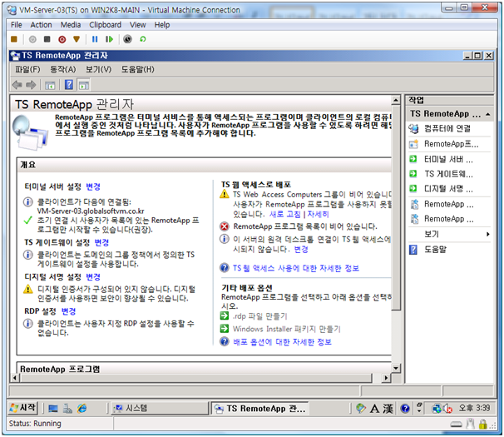Open TS 웹 액세스 사용에 대한 자세한 정보 link

[x=296, y=268]
